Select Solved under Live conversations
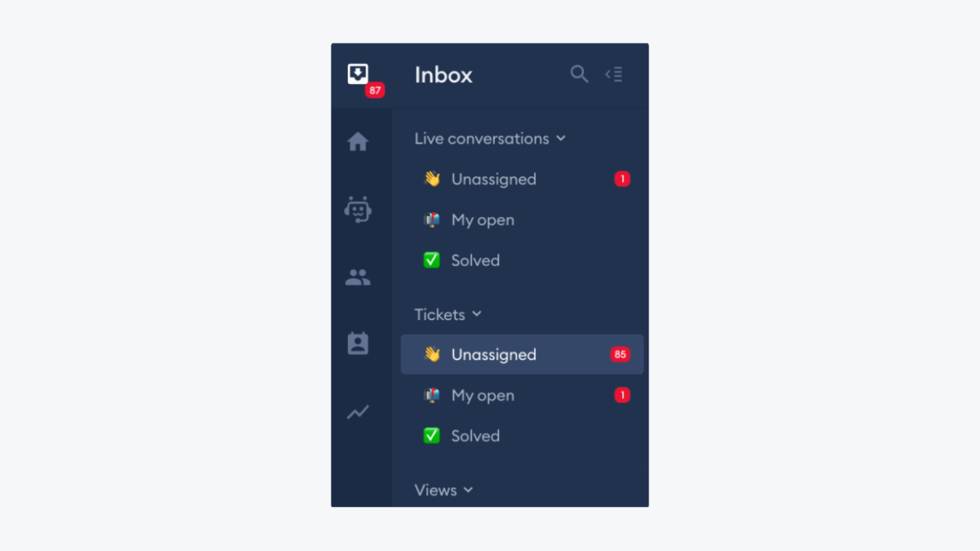 [475, 261]
